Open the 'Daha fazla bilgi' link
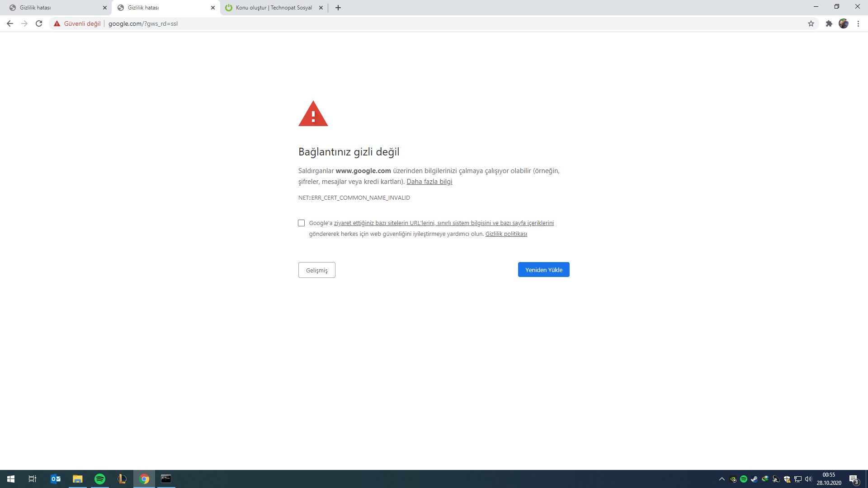The height and width of the screenshot is (488, 868). point(429,182)
